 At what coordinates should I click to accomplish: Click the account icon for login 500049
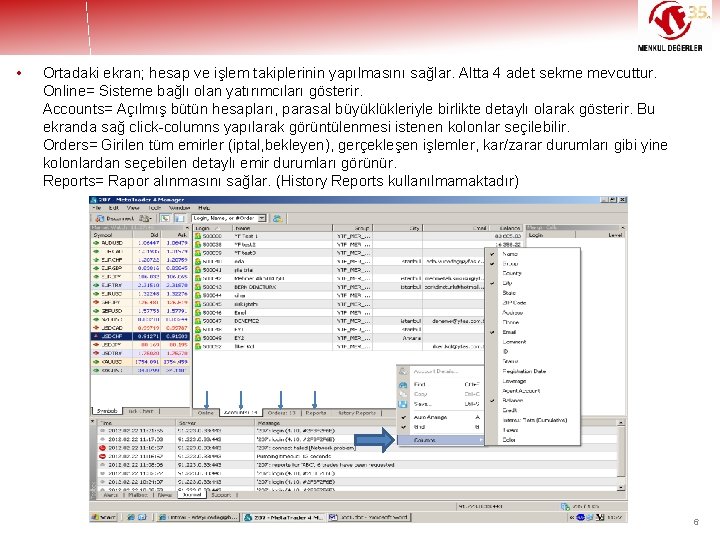coord(198,338)
